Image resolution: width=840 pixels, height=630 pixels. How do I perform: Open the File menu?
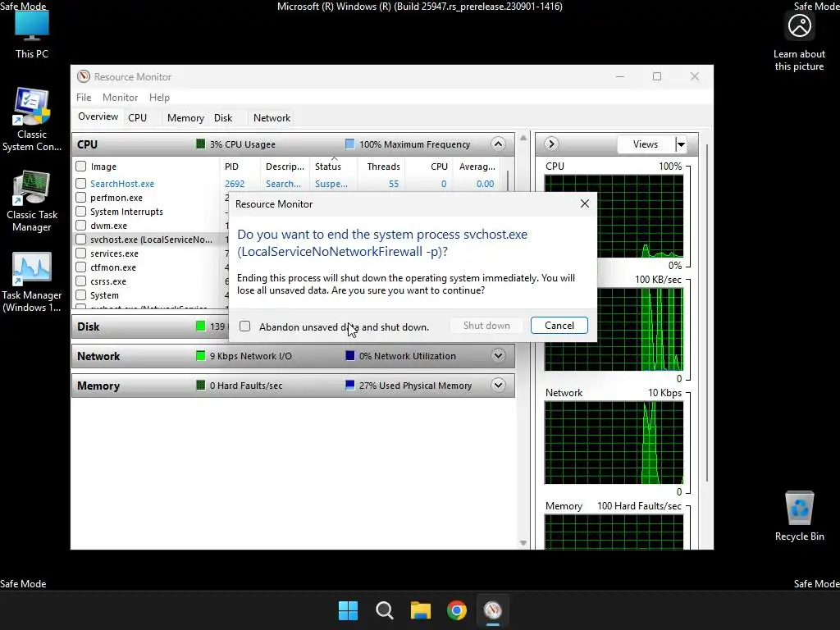point(84,97)
